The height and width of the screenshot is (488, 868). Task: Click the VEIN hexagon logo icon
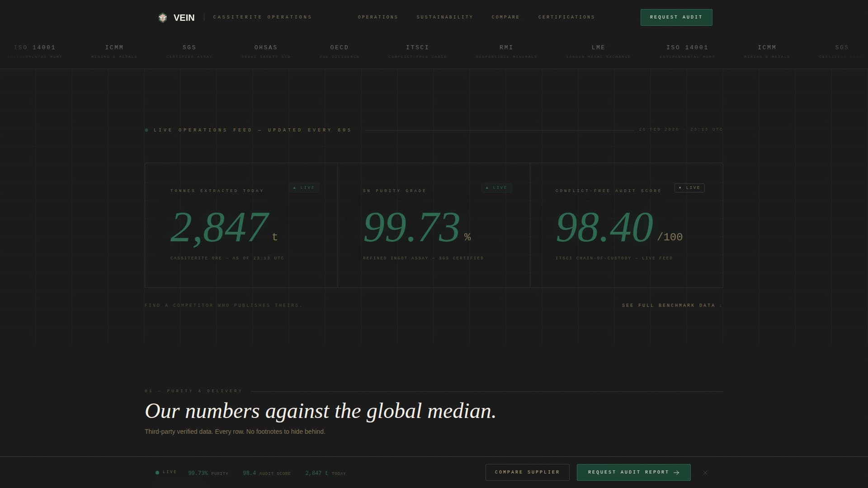click(163, 18)
